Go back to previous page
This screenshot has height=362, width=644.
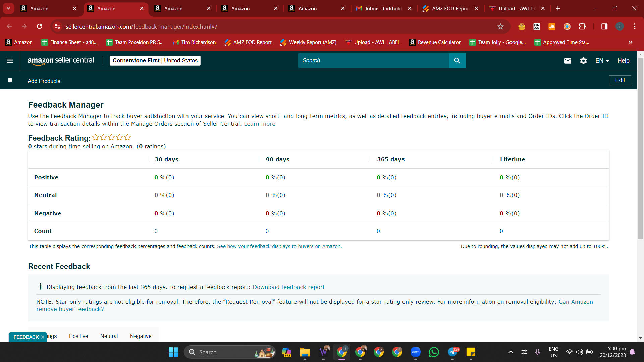[9, 26]
